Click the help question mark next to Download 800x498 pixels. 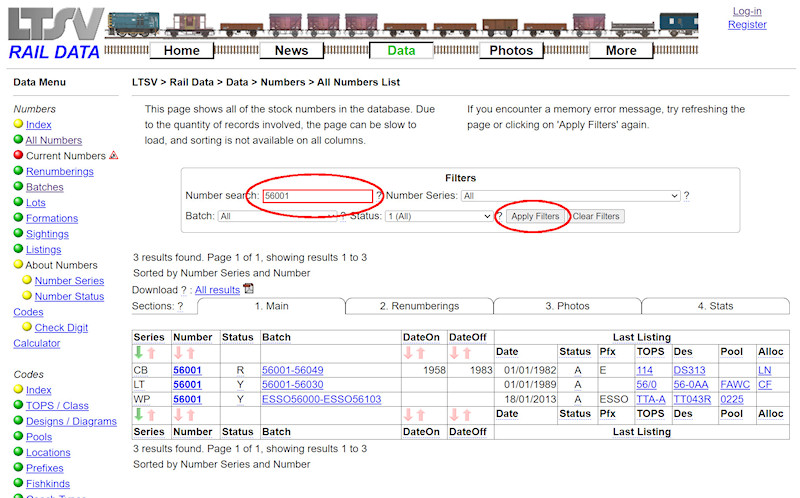point(187,290)
